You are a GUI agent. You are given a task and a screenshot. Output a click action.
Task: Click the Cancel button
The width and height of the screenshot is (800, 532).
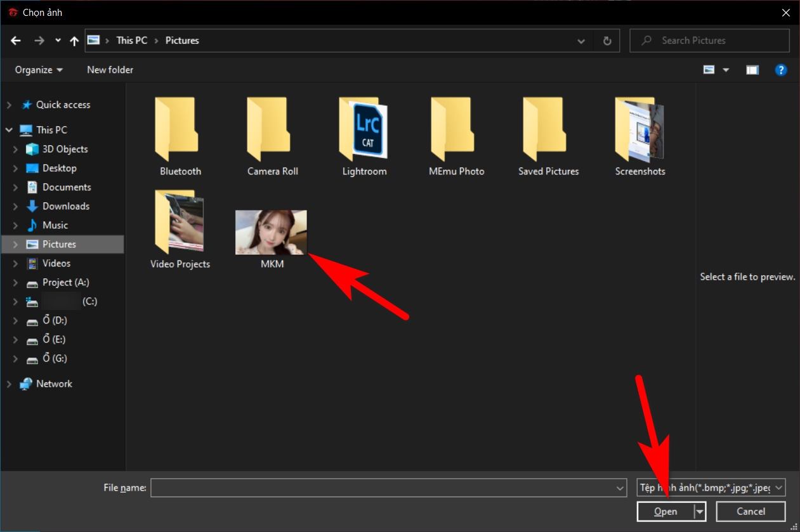tap(751, 511)
